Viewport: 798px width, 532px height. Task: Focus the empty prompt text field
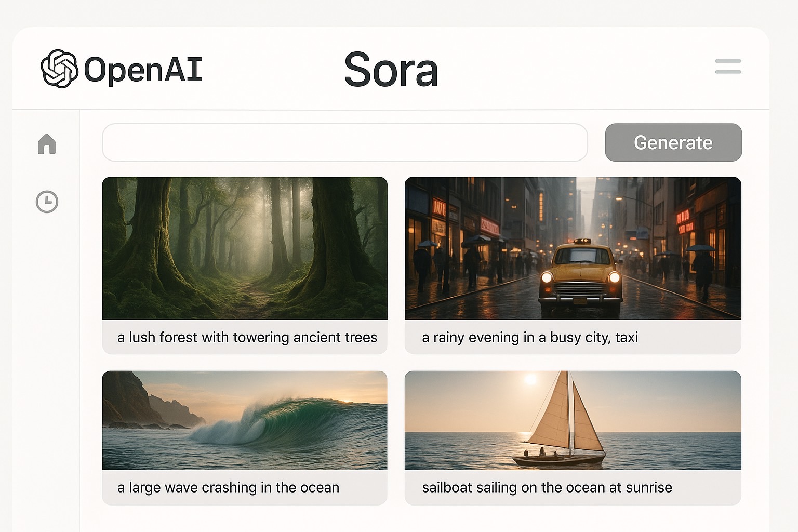(344, 142)
